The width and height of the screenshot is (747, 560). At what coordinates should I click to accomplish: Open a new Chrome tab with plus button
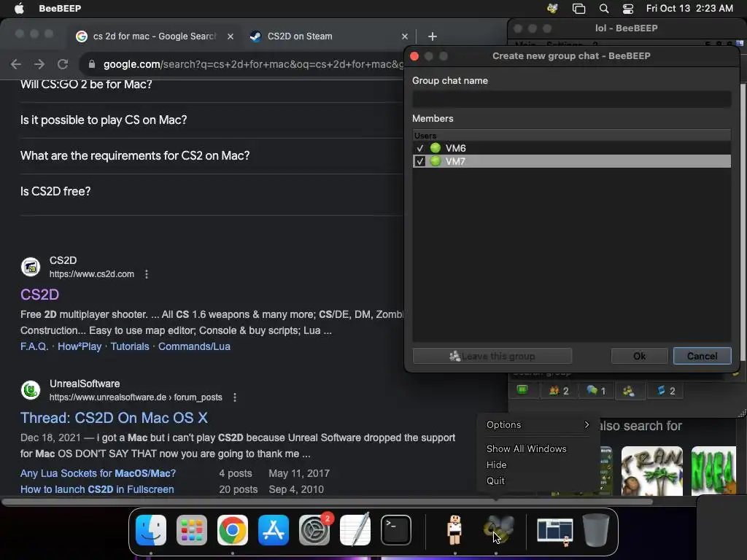432,36
